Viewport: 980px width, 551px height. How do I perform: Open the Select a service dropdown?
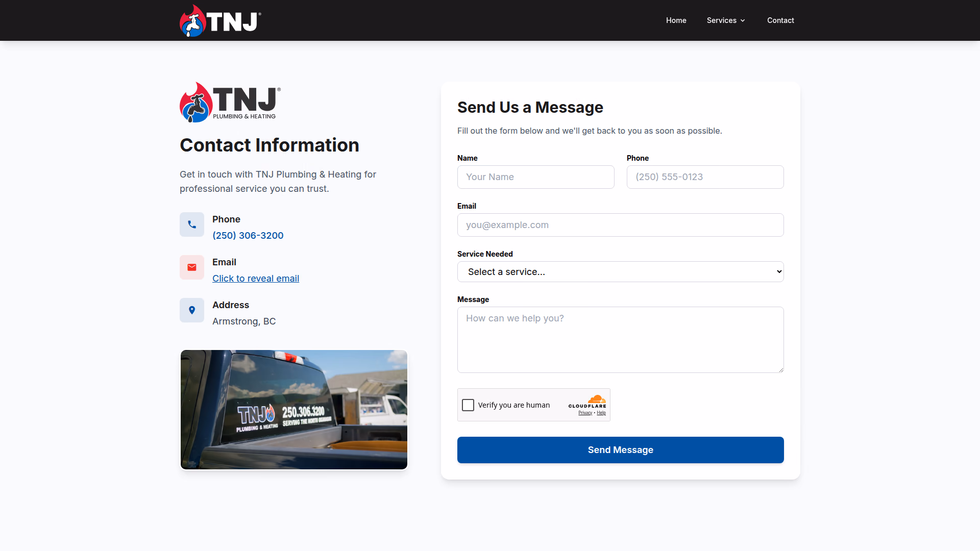coord(621,272)
